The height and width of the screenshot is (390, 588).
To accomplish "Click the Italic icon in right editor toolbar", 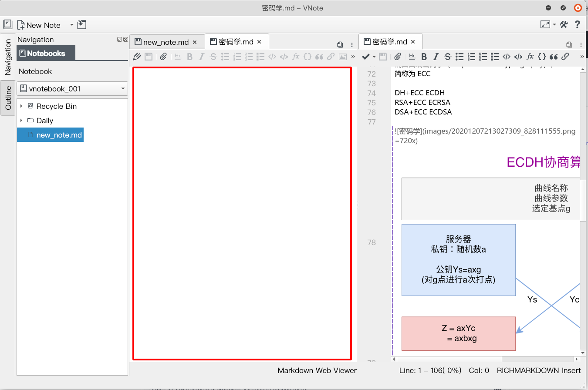I will [x=436, y=57].
